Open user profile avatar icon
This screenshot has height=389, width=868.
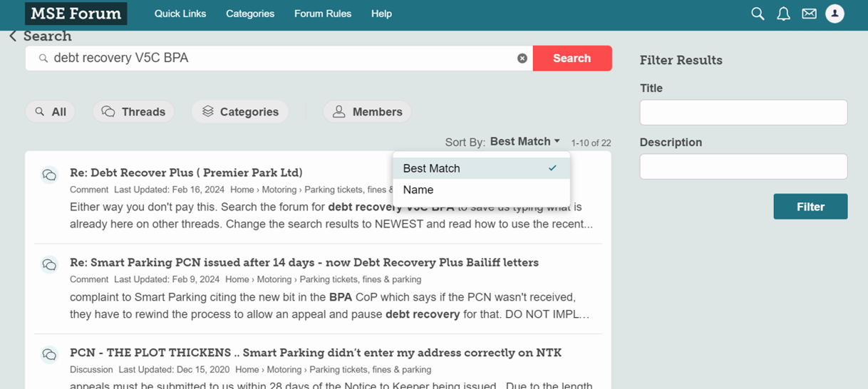tap(835, 14)
